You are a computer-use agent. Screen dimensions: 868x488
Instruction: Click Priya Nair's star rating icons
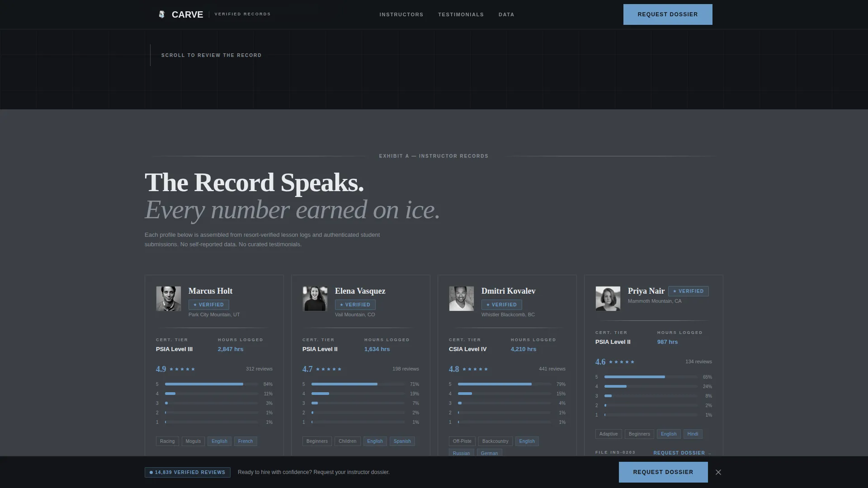click(x=622, y=362)
